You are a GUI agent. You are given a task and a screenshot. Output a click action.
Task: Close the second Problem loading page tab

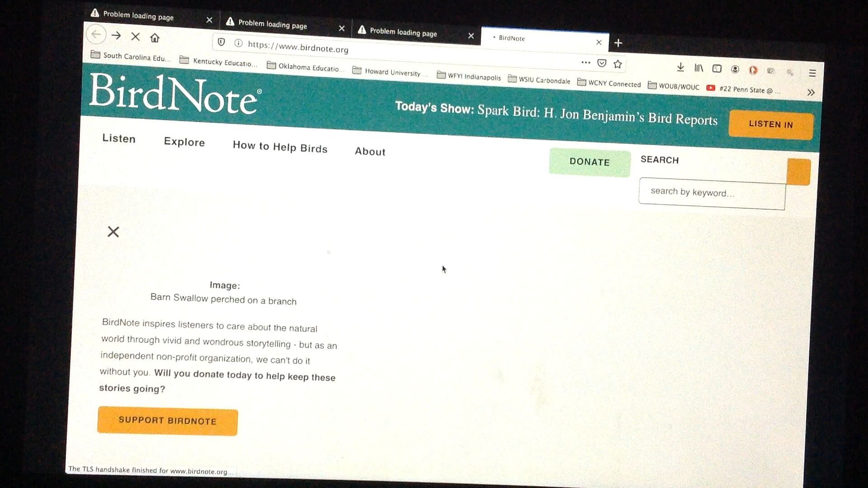click(342, 28)
